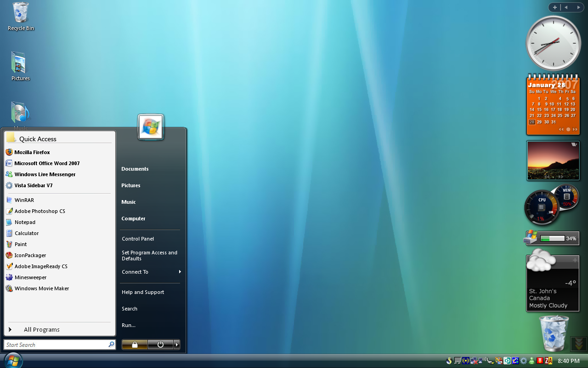The height and width of the screenshot is (368, 588).
Task: Open Mozilla Firefox from Start menu
Action: point(59,152)
